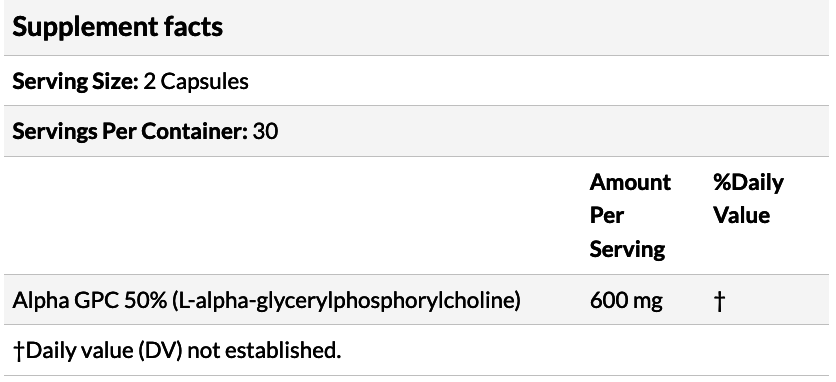Click the Supplement facts heading
836x382 pixels.
(117, 27)
